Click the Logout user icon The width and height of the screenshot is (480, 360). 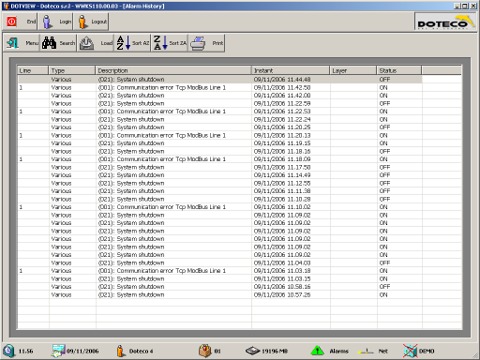pos(82,22)
